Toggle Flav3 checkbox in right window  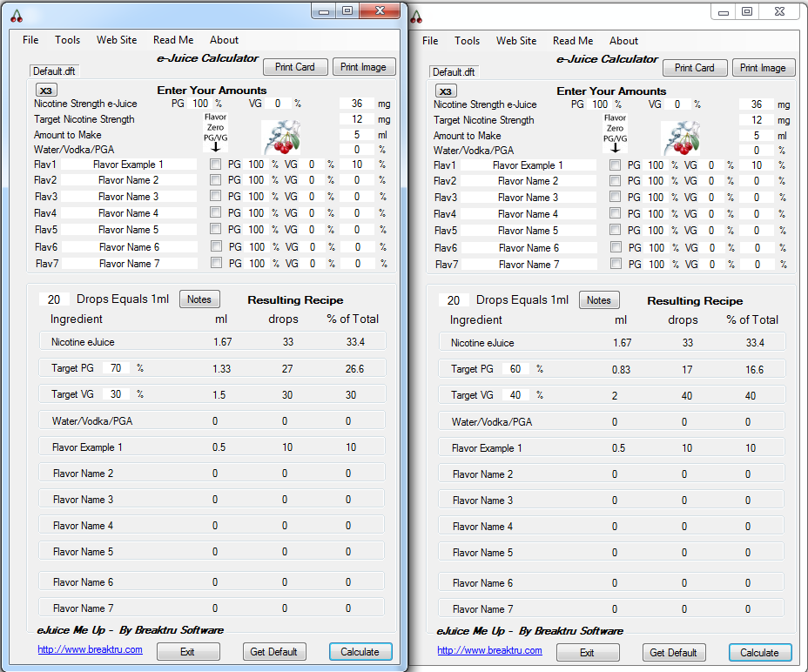pyautogui.click(x=615, y=197)
